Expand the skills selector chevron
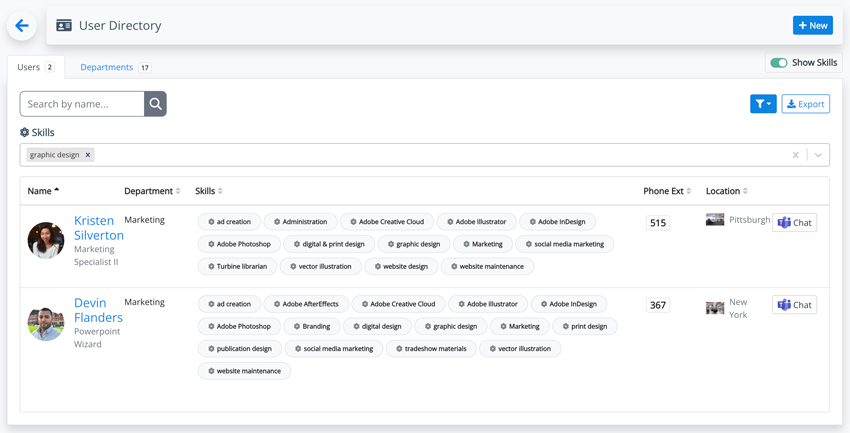 818,155
